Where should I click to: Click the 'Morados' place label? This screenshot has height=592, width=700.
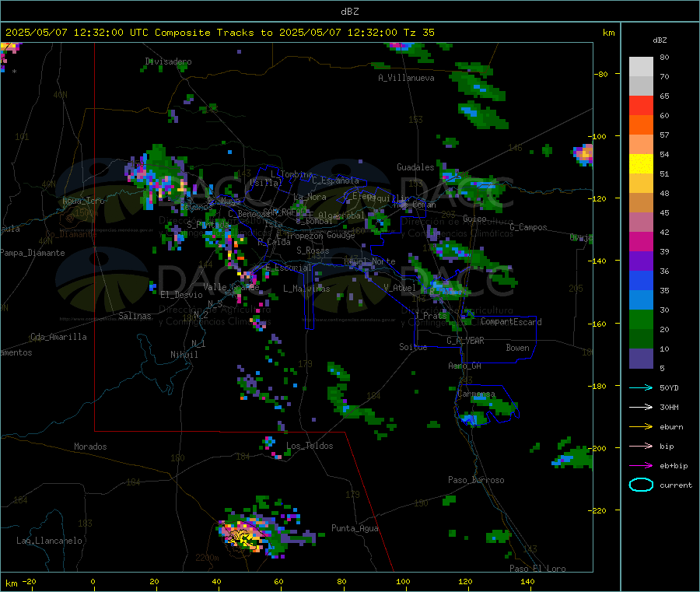pyautogui.click(x=90, y=447)
